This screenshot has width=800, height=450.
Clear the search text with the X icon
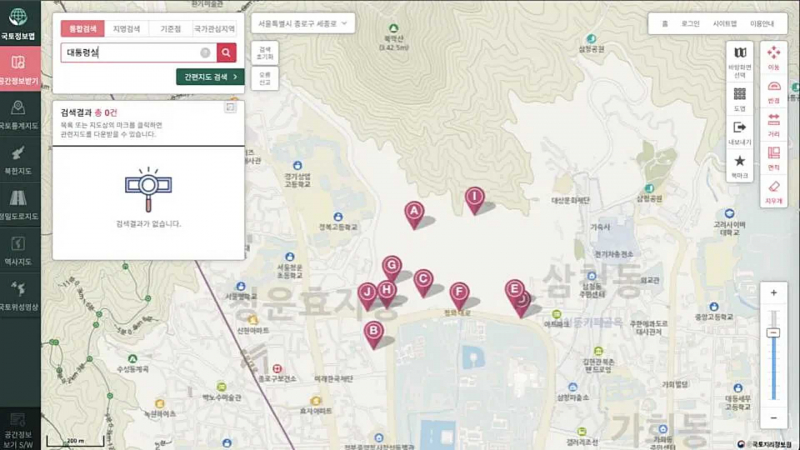205,53
